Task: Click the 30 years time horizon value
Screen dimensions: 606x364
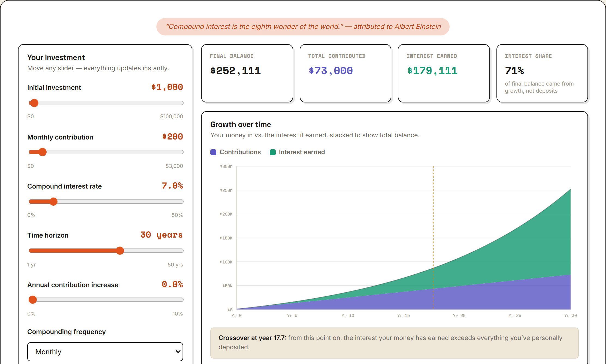Action: [162, 235]
